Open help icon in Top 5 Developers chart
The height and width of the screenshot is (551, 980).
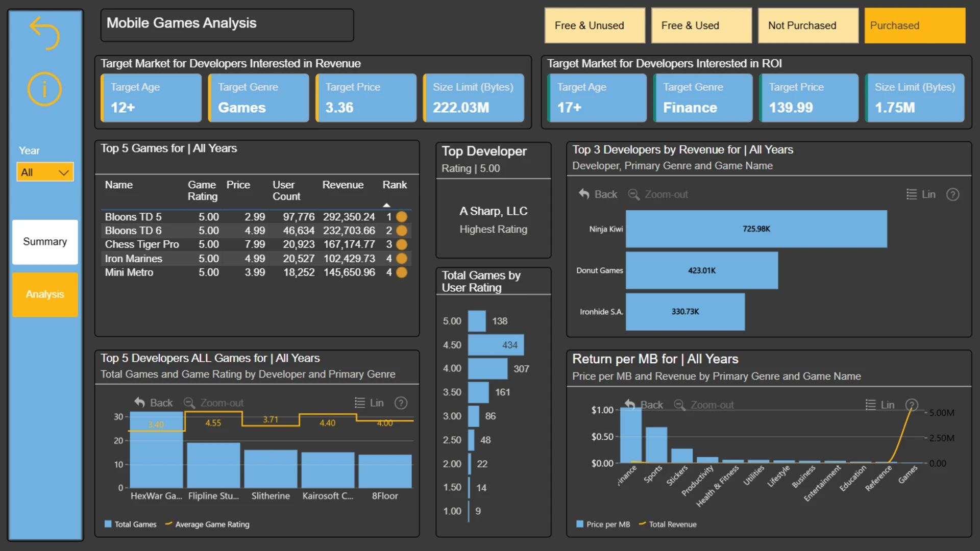click(401, 403)
